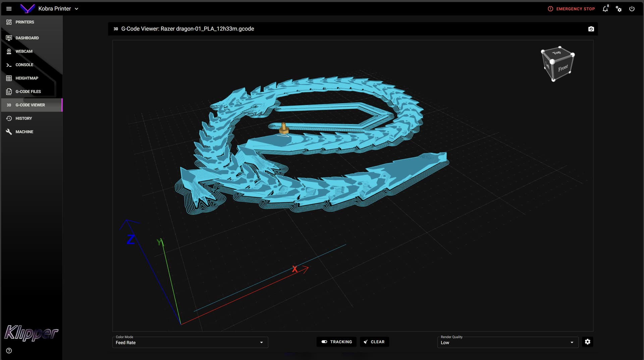Open the help question mark icon
The image size is (644, 360).
coord(9,351)
